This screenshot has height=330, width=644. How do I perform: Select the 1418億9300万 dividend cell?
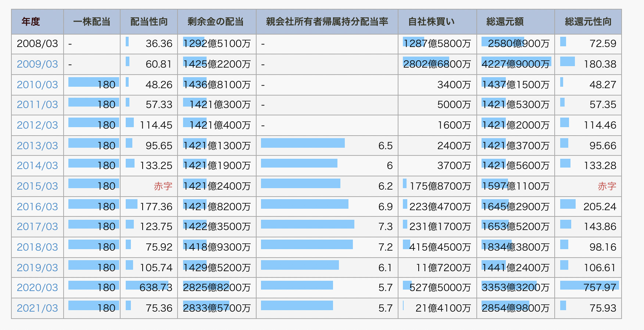coord(217,247)
